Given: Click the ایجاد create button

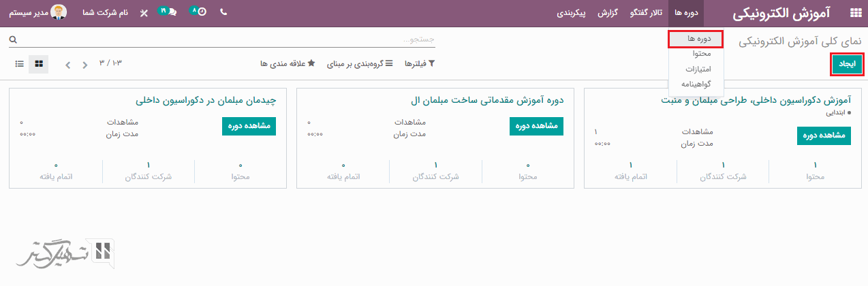Looking at the screenshot, I should click(x=847, y=64).
